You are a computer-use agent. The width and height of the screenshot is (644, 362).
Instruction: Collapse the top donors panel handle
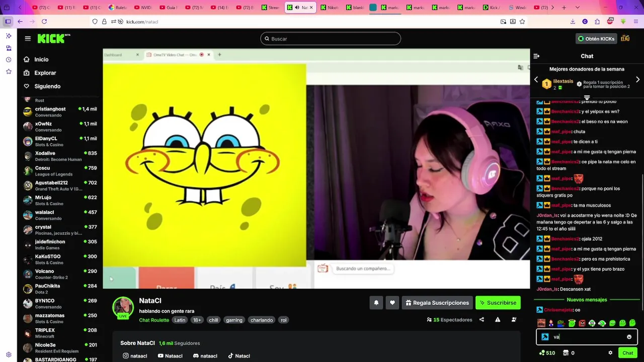(x=587, y=98)
